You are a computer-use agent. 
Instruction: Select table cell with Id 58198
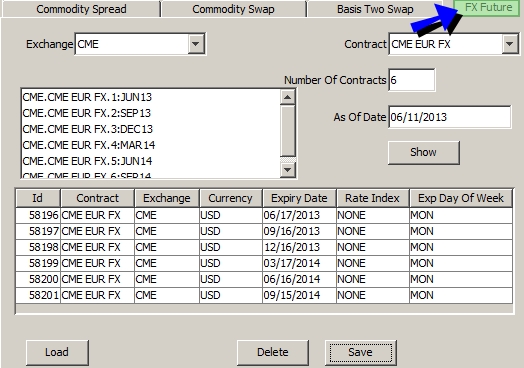[x=38, y=247]
